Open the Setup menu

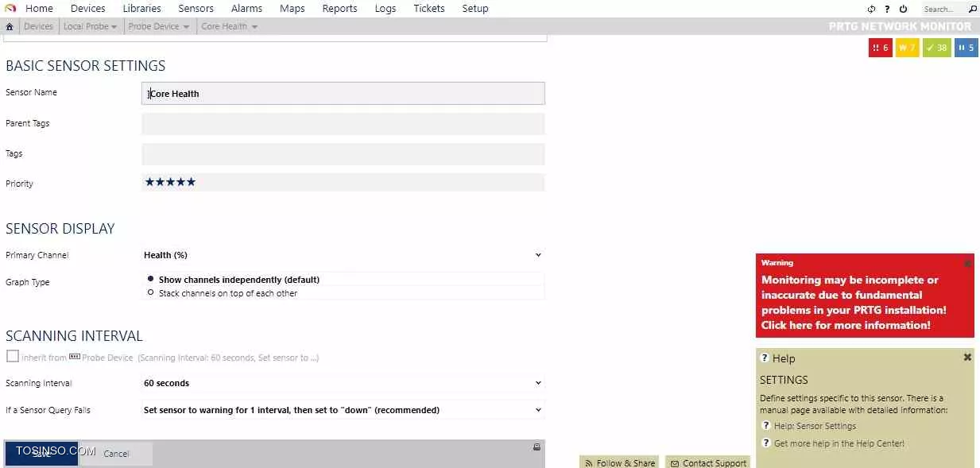475,9
